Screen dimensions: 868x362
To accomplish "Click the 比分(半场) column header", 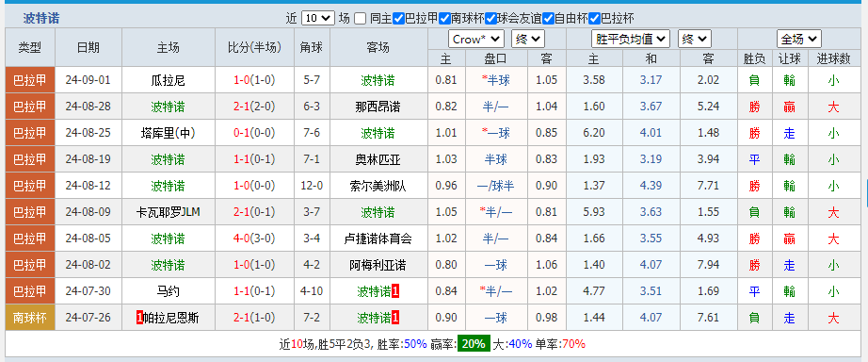I will 254,48.
